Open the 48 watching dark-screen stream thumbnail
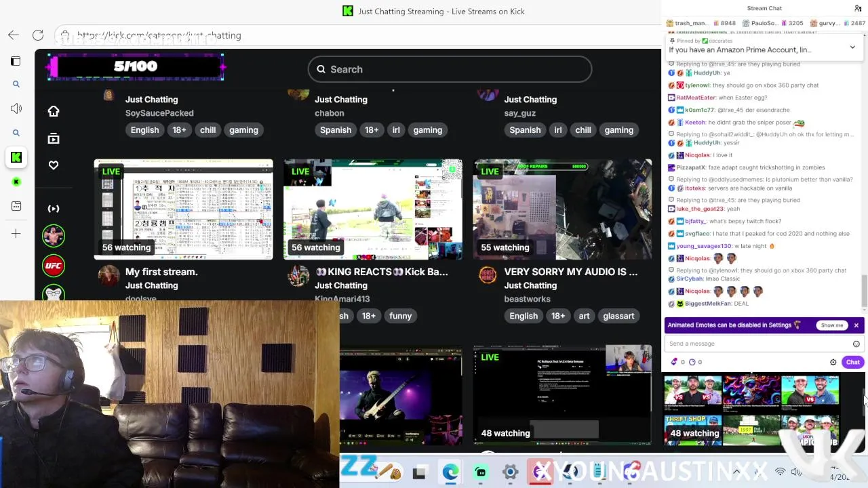 tap(562, 396)
